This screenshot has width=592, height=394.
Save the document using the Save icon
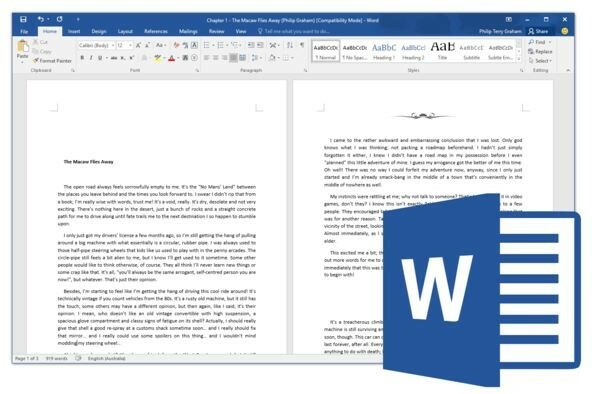pos(23,19)
